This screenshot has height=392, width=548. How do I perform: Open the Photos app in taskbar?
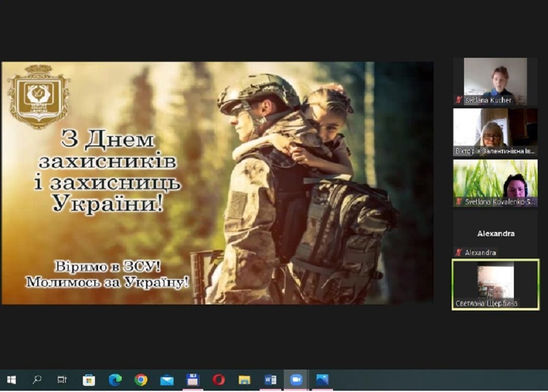[x=322, y=380]
